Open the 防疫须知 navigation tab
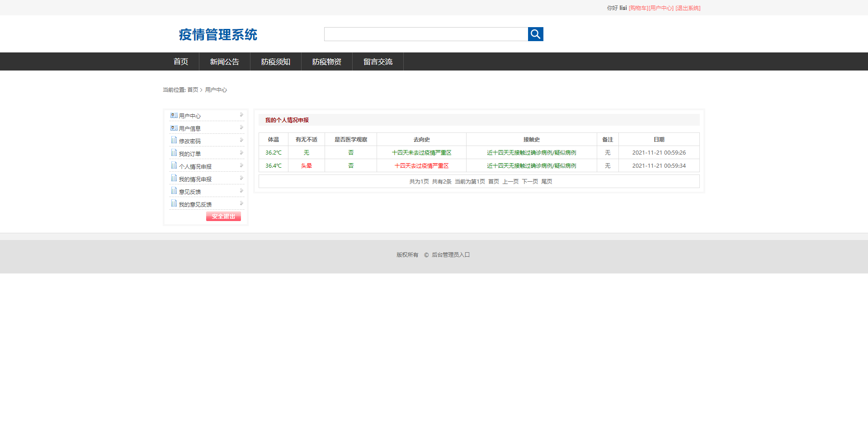 [x=276, y=61]
